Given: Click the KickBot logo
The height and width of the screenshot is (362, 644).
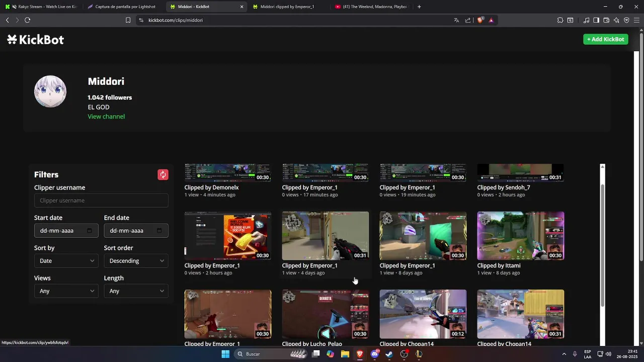Looking at the screenshot, I should coord(35,40).
